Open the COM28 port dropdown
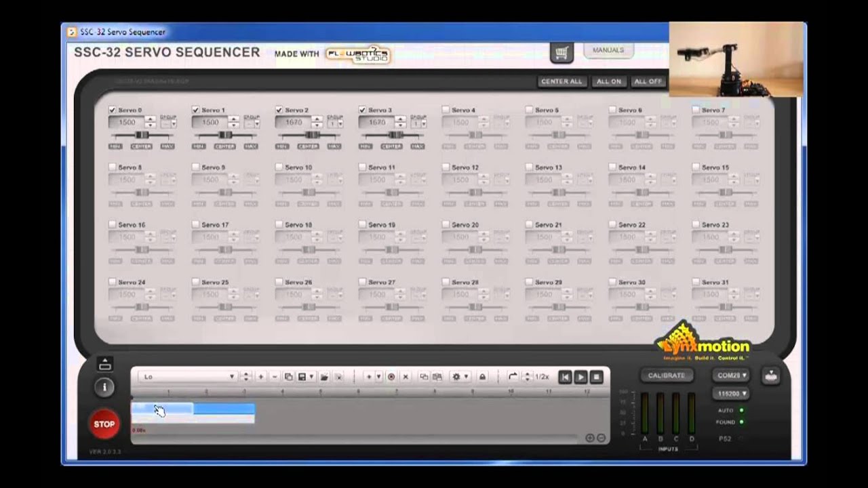The image size is (868, 488). pyautogui.click(x=731, y=375)
